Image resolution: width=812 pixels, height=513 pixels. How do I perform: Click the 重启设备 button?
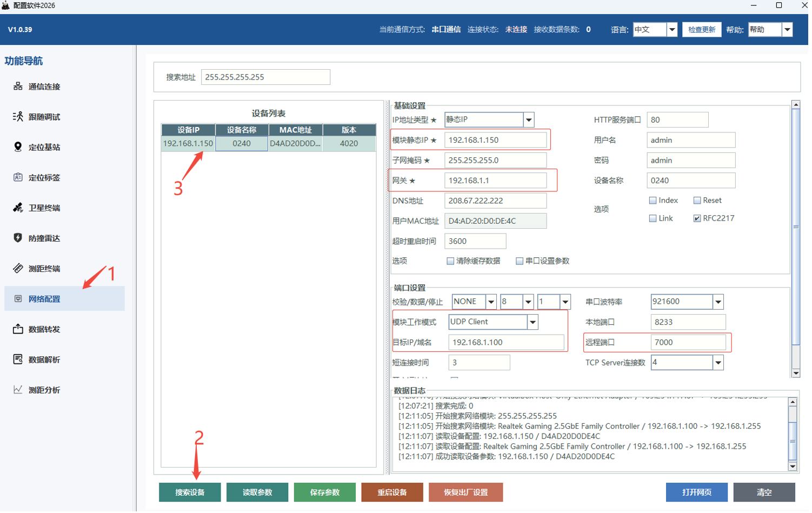point(392,492)
